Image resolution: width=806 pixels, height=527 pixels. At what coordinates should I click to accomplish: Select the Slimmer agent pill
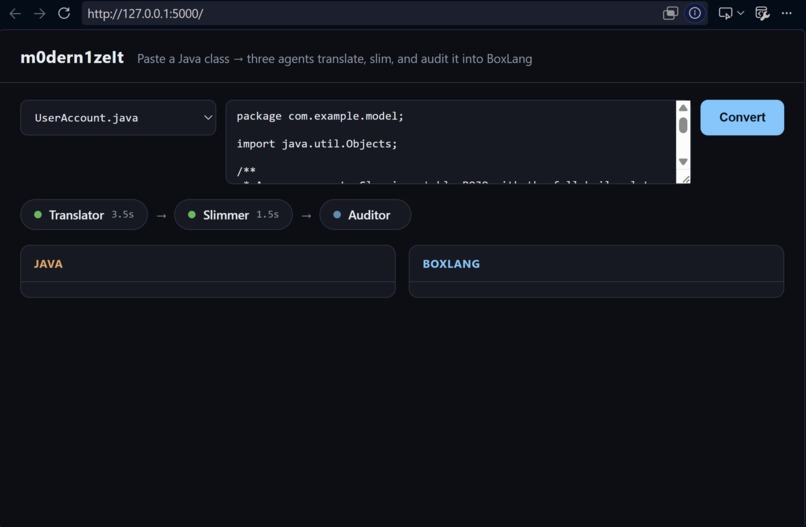[x=233, y=215]
